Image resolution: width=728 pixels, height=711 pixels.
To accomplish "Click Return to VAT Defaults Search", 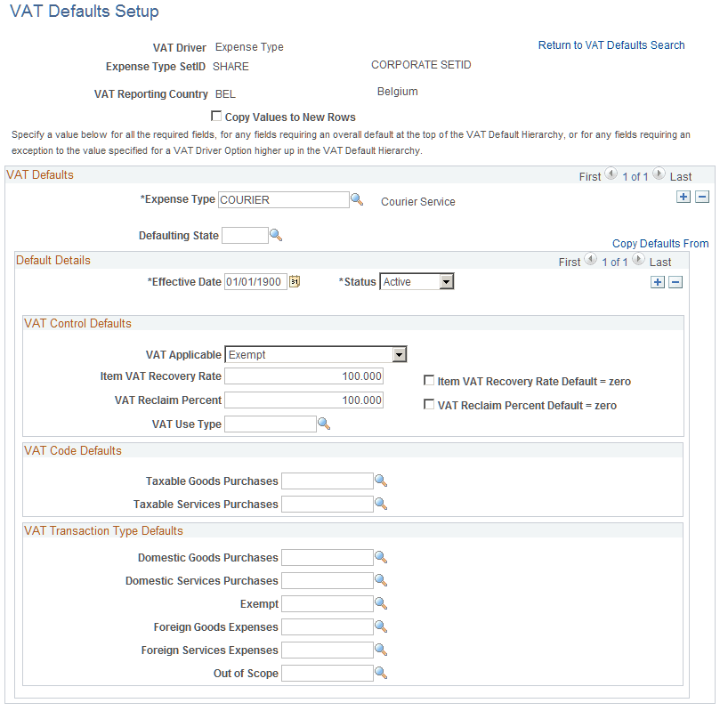I will pyautogui.click(x=611, y=44).
